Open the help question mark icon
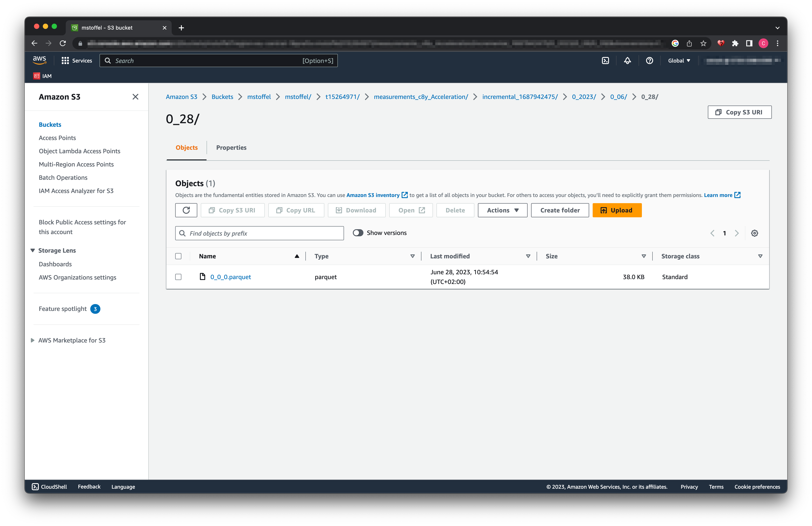 pos(649,61)
